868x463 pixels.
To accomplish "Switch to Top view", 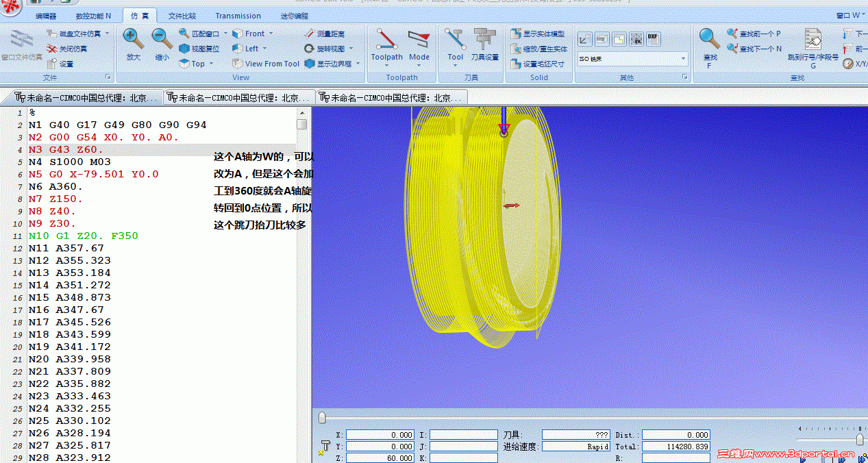I will click(192, 64).
